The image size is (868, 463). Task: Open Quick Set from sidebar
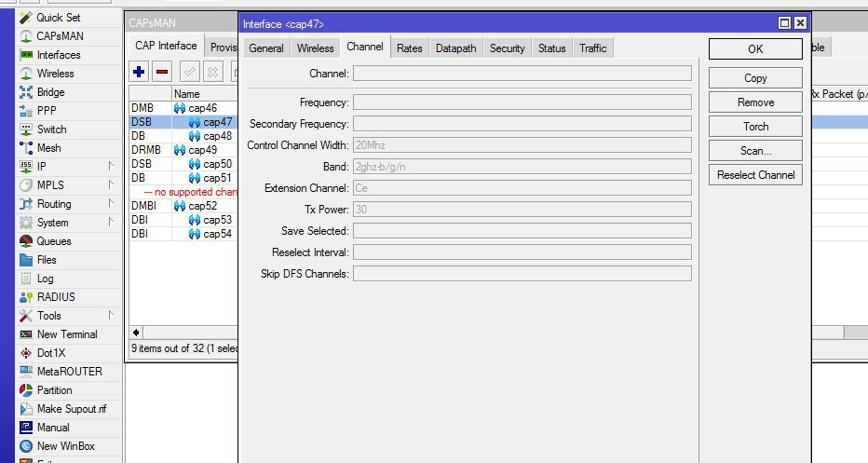(58, 18)
